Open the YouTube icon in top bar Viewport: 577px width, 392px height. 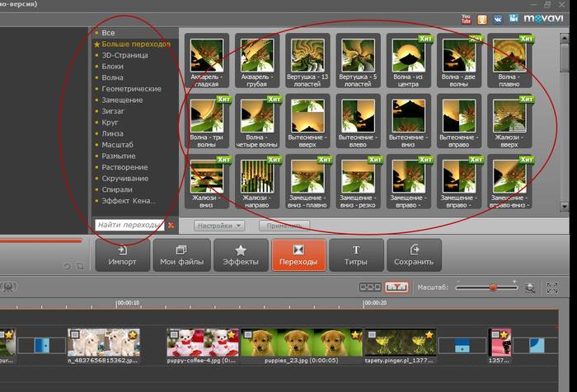click(467, 17)
